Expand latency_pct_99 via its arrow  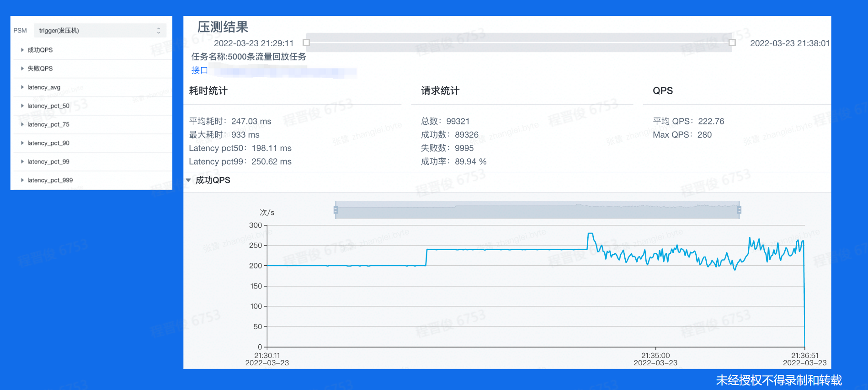(x=22, y=161)
